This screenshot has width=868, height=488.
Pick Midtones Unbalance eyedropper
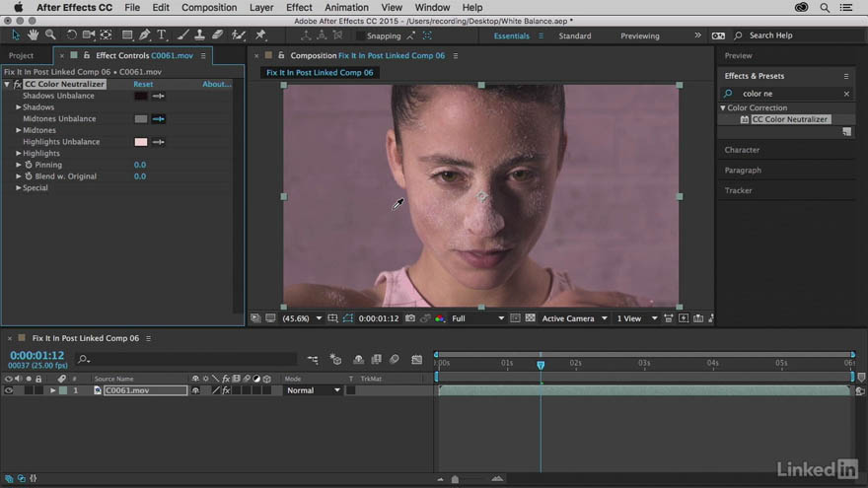(x=159, y=119)
